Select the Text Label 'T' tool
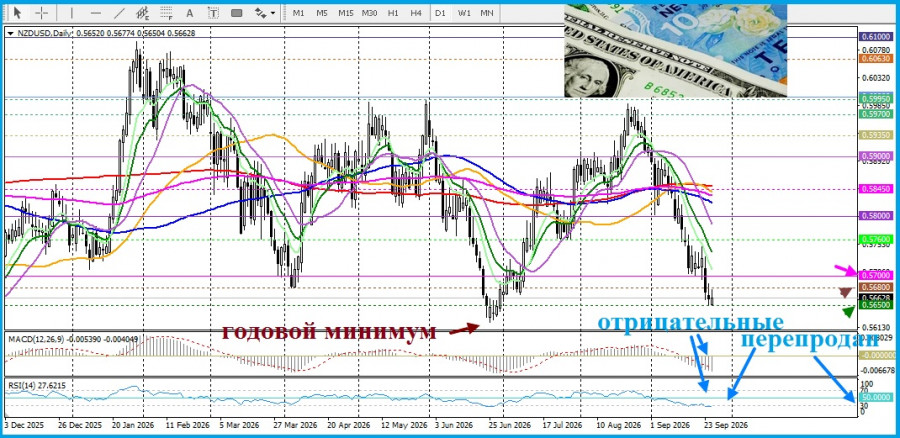The width and height of the screenshot is (900, 438). pos(213,13)
